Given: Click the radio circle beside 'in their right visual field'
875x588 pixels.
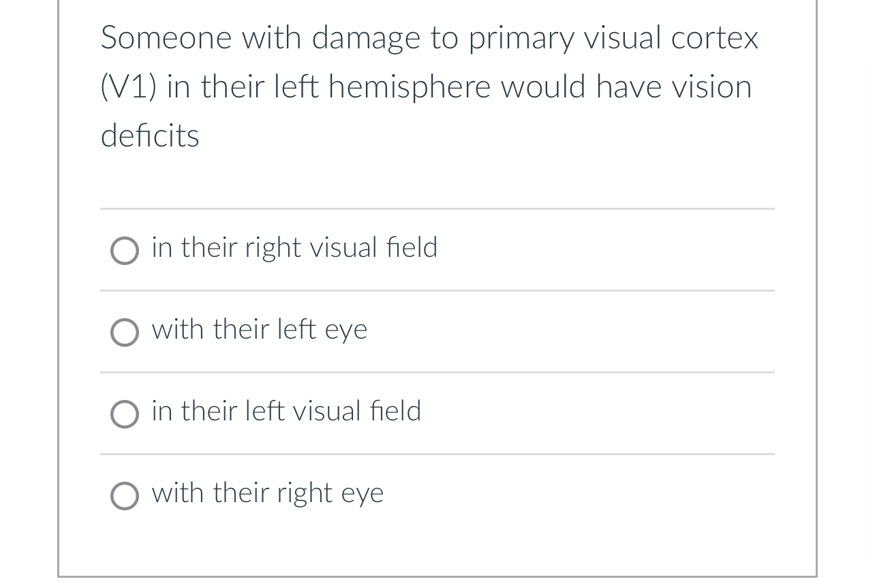Looking at the screenshot, I should [x=125, y=251].
